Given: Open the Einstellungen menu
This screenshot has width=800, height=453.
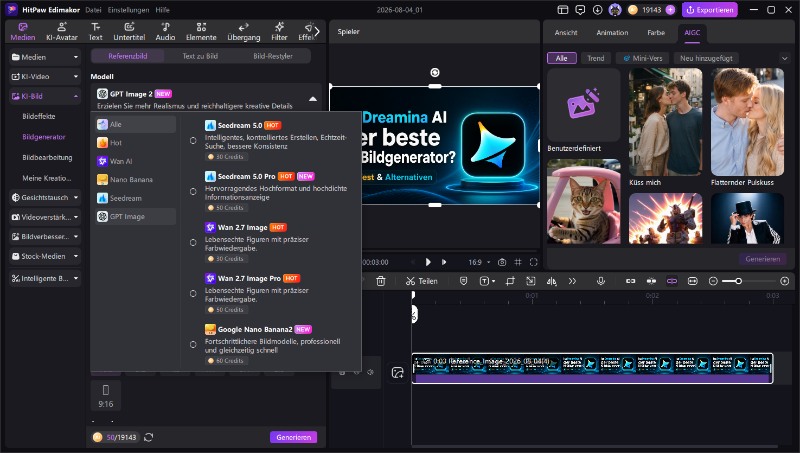Looking at the screenshot, I should pyautogui.click(x=128, y=10).
